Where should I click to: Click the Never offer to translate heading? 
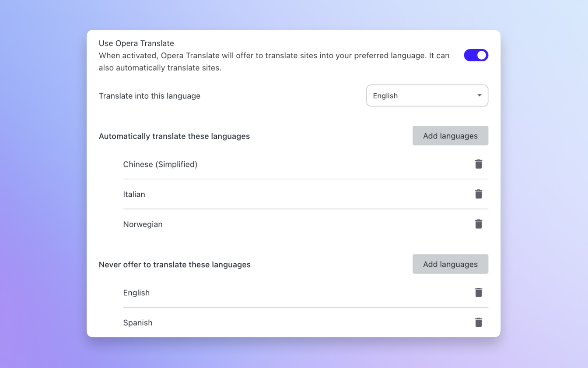click(x=175, y=264)
